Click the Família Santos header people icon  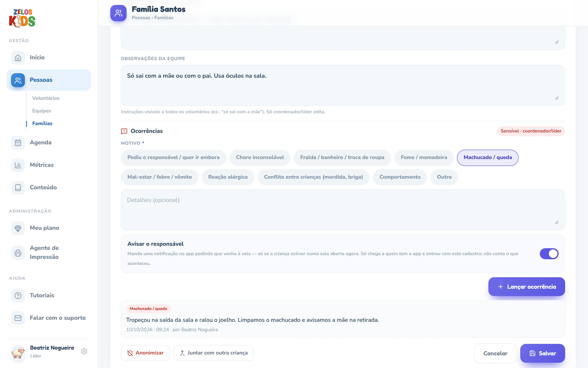click(x=118, y=13)
